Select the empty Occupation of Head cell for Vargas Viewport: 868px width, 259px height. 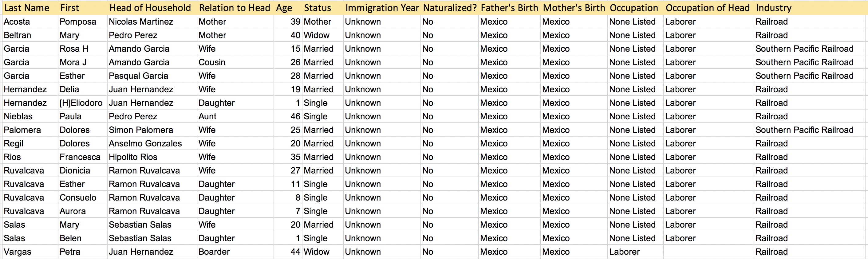tap(708, 252)
